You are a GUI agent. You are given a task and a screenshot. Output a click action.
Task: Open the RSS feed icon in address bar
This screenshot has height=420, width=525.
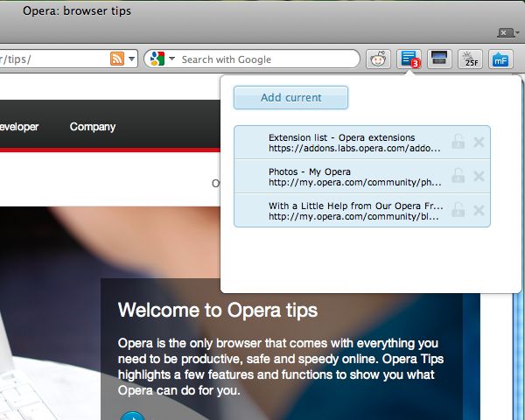[117, 59]
